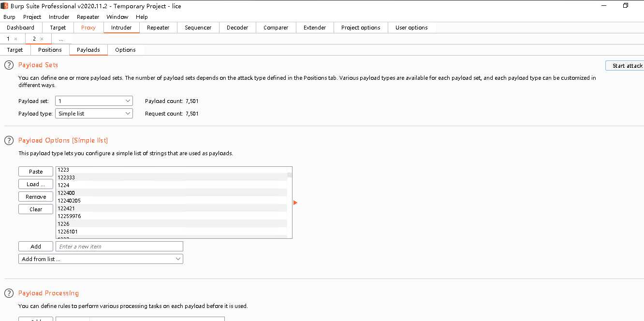Screen dimensions: 644x321
Task: Select payload 1226 in the list
Action: coord(172,224)
